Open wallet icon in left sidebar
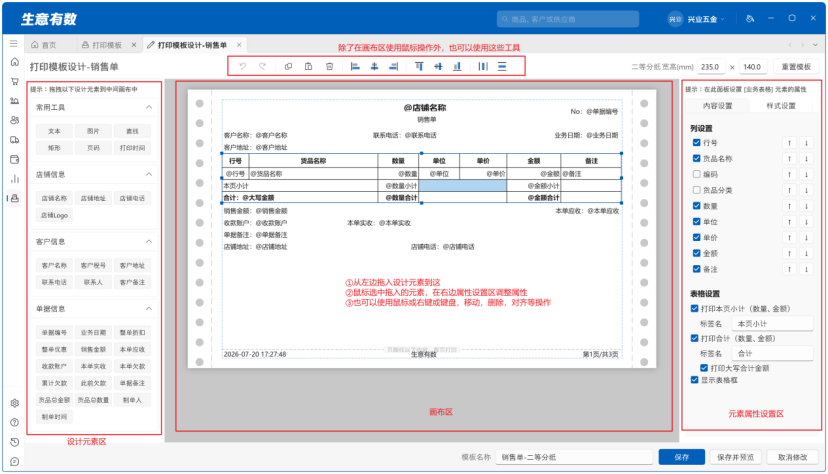Image resolution: width=828 pixels, height=474 pixels. coord(15,159)
